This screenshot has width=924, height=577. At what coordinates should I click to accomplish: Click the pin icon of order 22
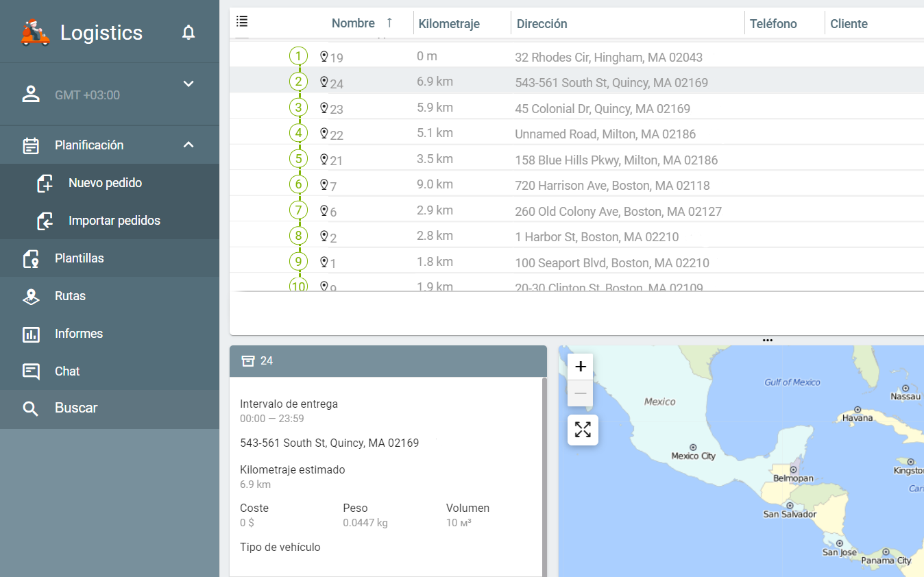pos(324,133)
